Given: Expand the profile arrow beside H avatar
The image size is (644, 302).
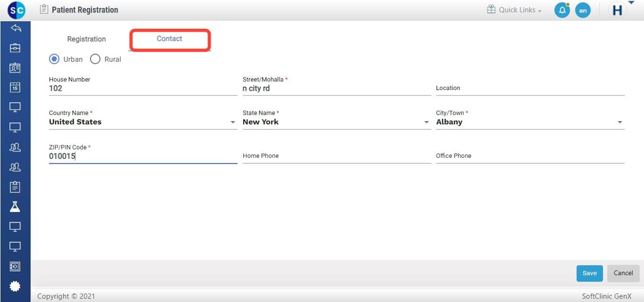Looking at the screenshot, I should 631,2.
